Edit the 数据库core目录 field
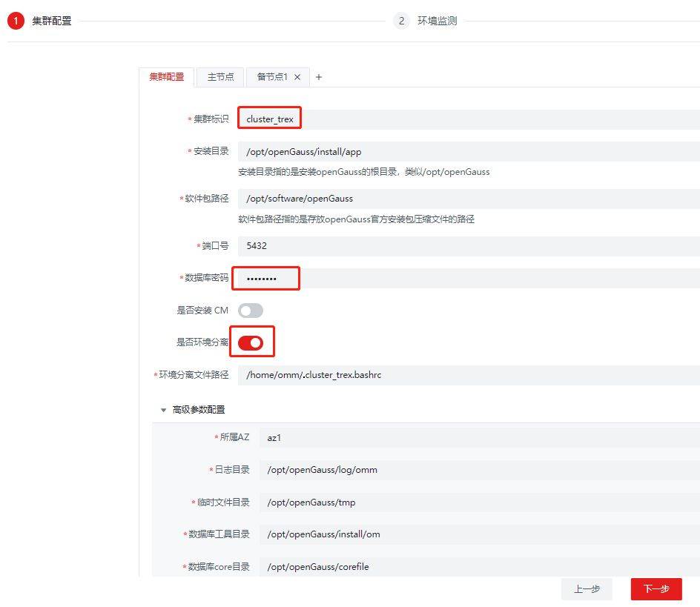Image resolution: width=700 pixels, height=607 pixels. (480, 567)
